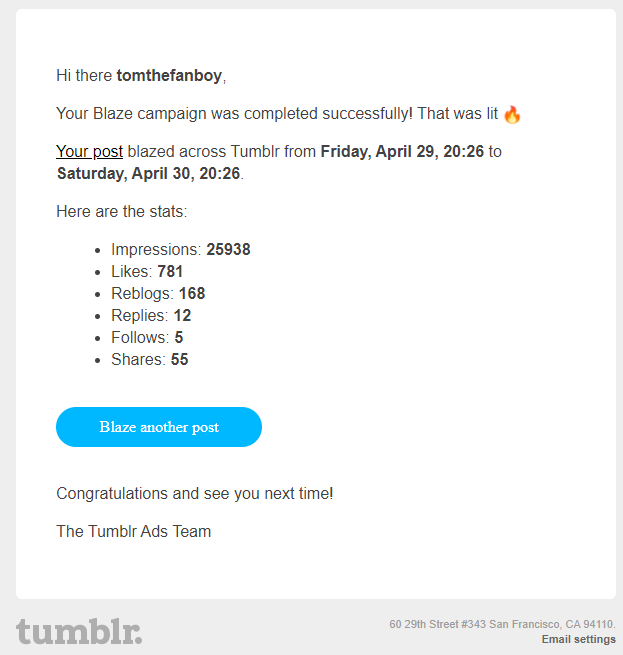
Task: Select the Impressions count 25938
Action: click(228, 250)
